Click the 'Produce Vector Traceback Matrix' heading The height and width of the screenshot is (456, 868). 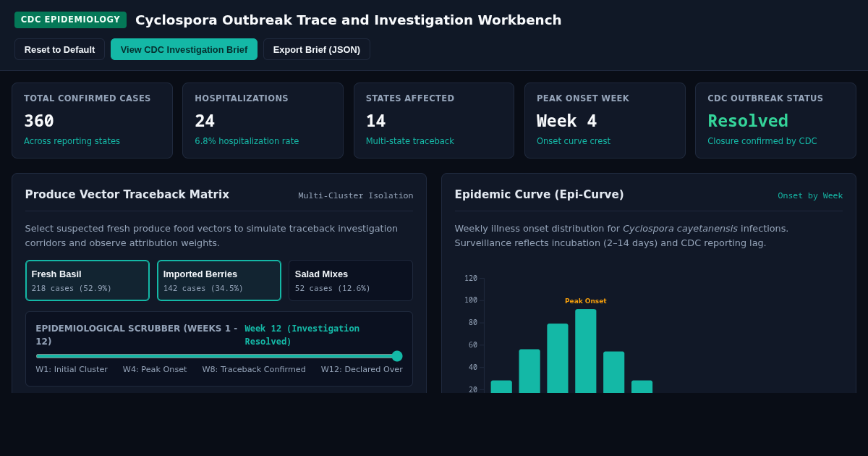(x=127, y=195)
